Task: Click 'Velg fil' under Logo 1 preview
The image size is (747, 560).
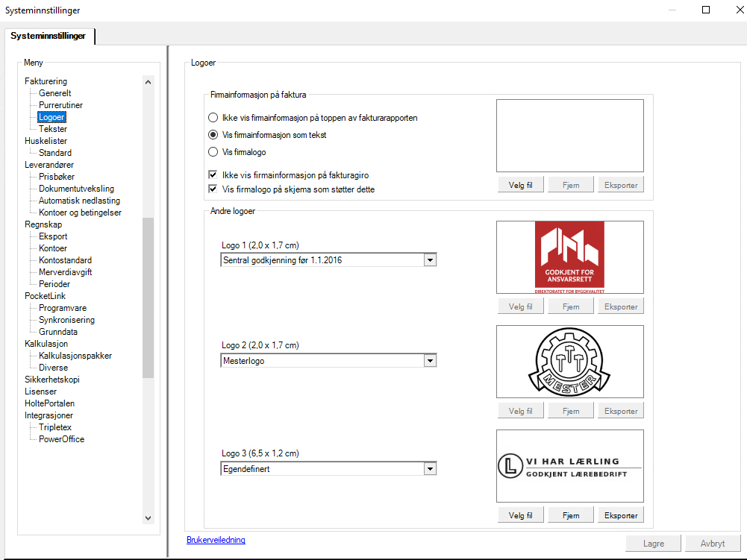Action: click(520, 306)
